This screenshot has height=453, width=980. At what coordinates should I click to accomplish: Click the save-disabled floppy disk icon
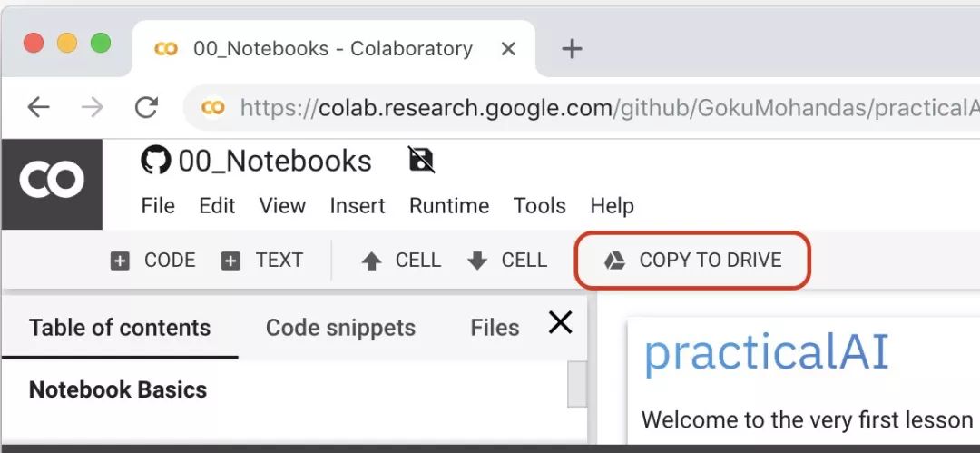click(x=421, y=160)
